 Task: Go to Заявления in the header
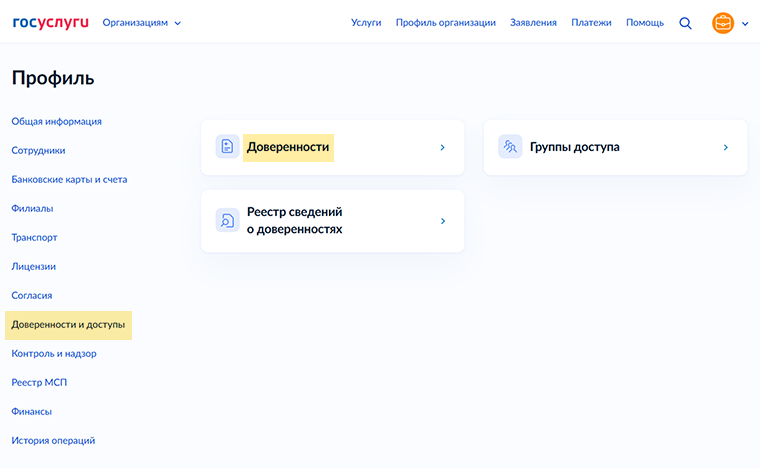pyautogui.click(x=533, y=23)
